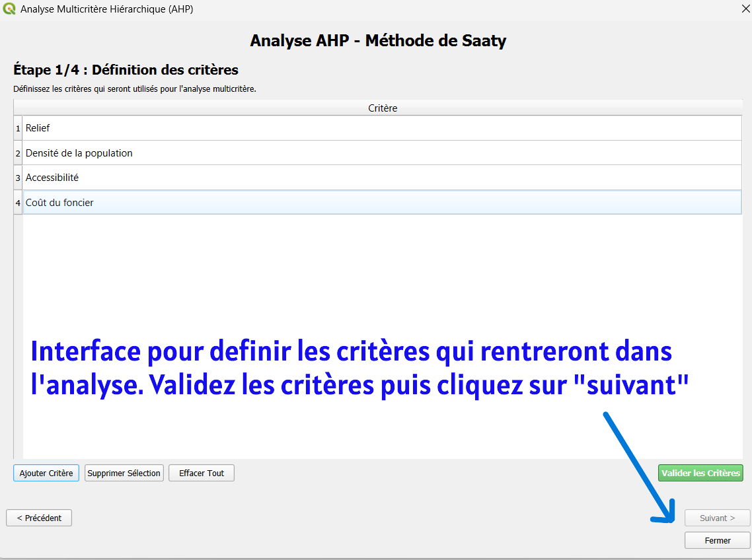Go back using the Précédent button
The image size is (752, 560).
(39, 518)
